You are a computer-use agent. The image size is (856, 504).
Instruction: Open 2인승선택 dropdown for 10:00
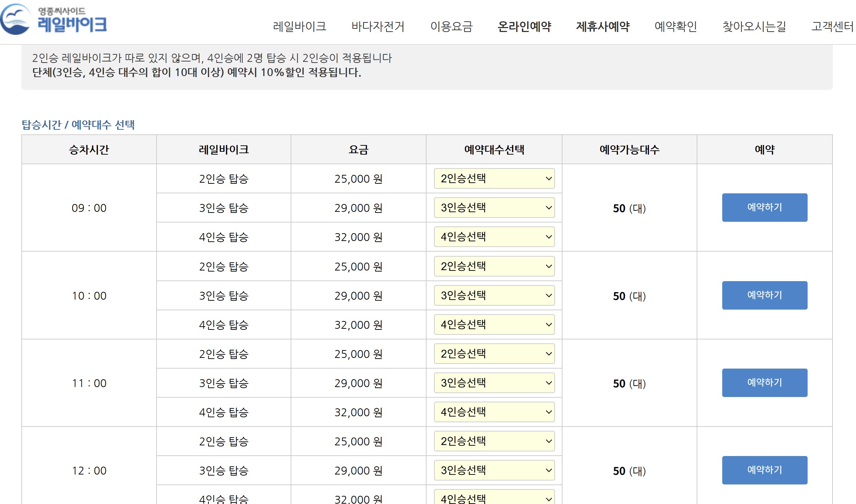tap(494, 266)
